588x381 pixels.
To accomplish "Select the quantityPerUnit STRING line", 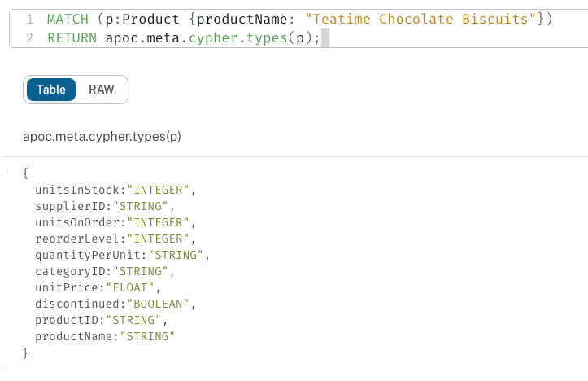I will 122,256.
